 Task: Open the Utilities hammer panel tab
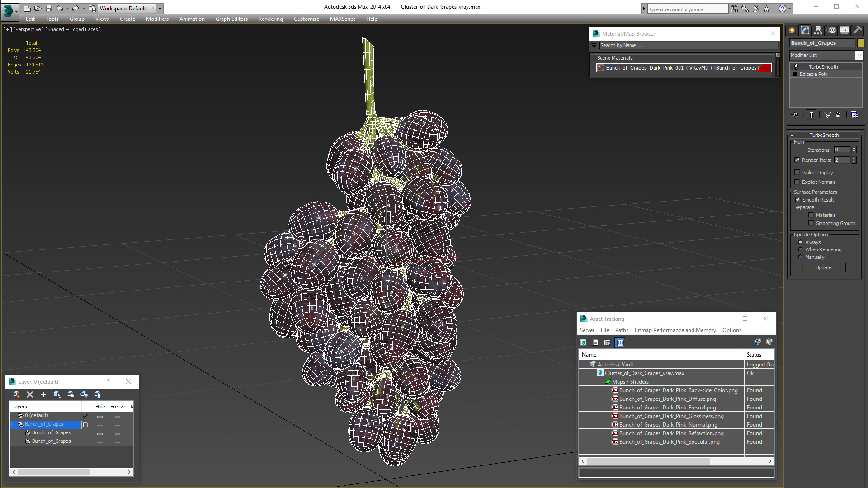click(857, 30)
